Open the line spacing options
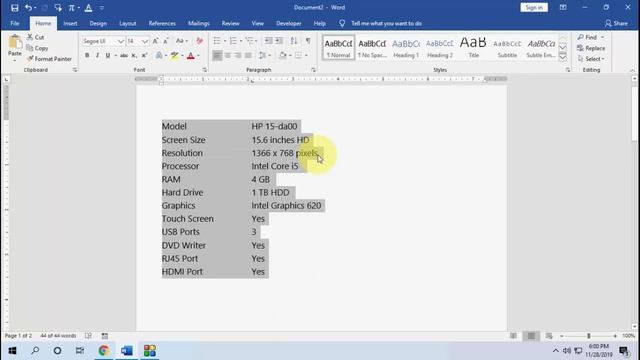Viewport: 640px width, 360px height. 264,56
